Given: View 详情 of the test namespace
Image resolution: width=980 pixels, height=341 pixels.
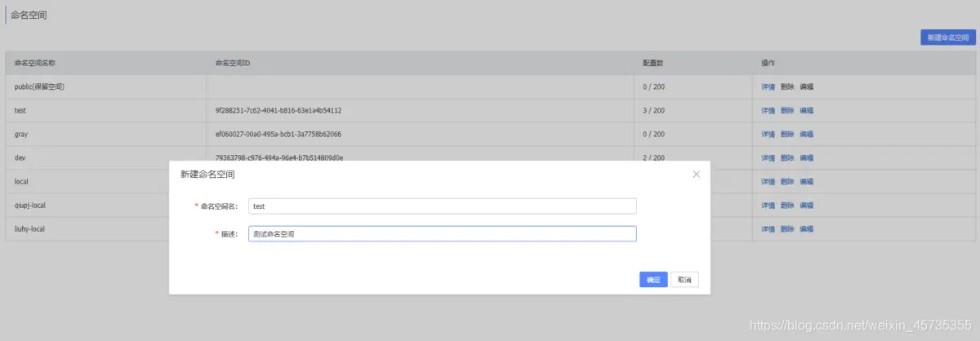Looking at the screenshot, I should click(768, 110).
